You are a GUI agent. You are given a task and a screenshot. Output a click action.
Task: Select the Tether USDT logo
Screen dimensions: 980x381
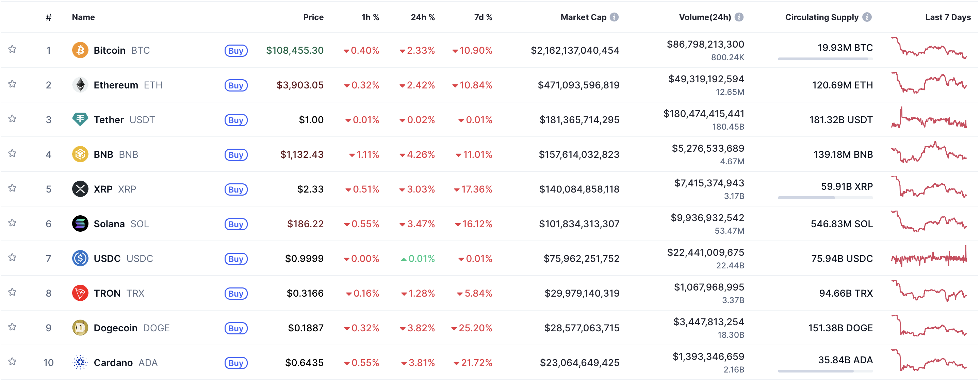pos(80,119)
